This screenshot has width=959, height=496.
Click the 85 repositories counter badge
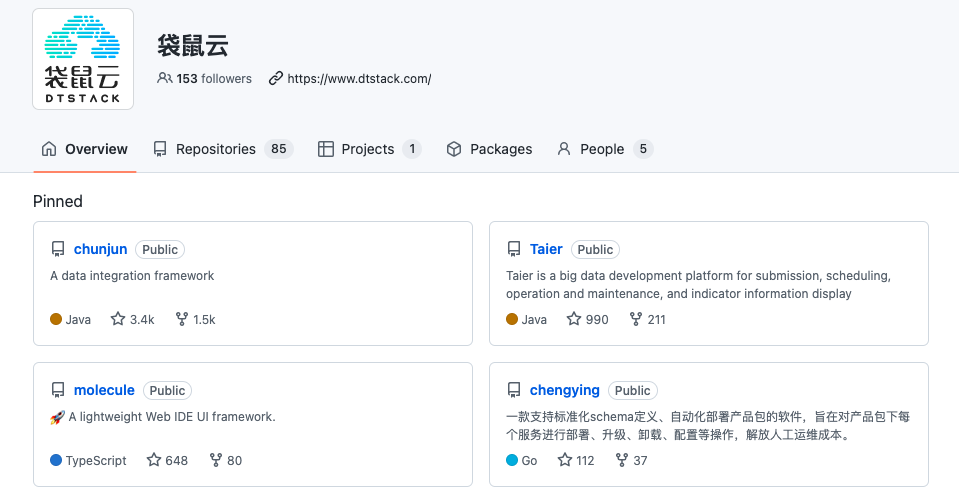tap(279, 149)
